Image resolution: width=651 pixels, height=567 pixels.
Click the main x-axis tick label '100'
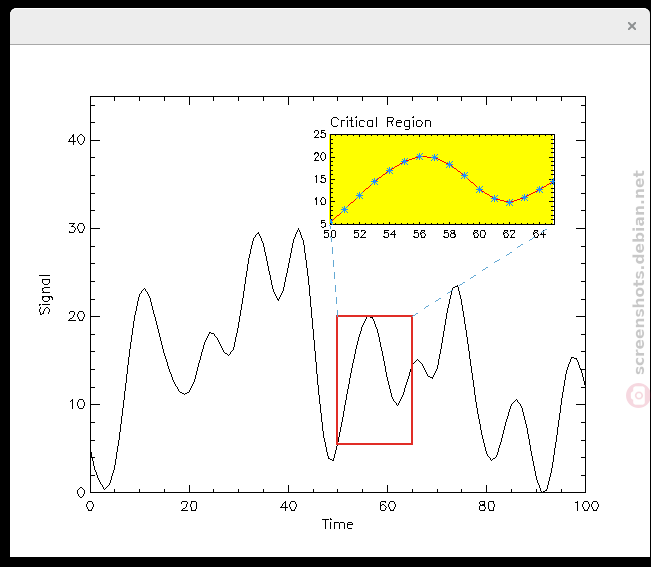click(585, 506)
